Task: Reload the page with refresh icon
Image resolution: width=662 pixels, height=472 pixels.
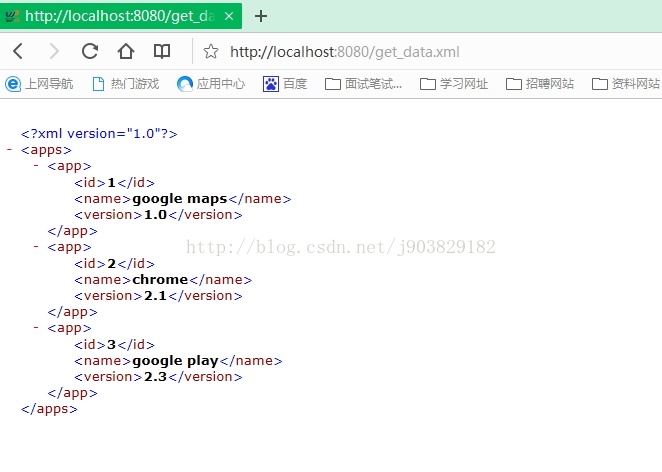Action: pos(90,52)
